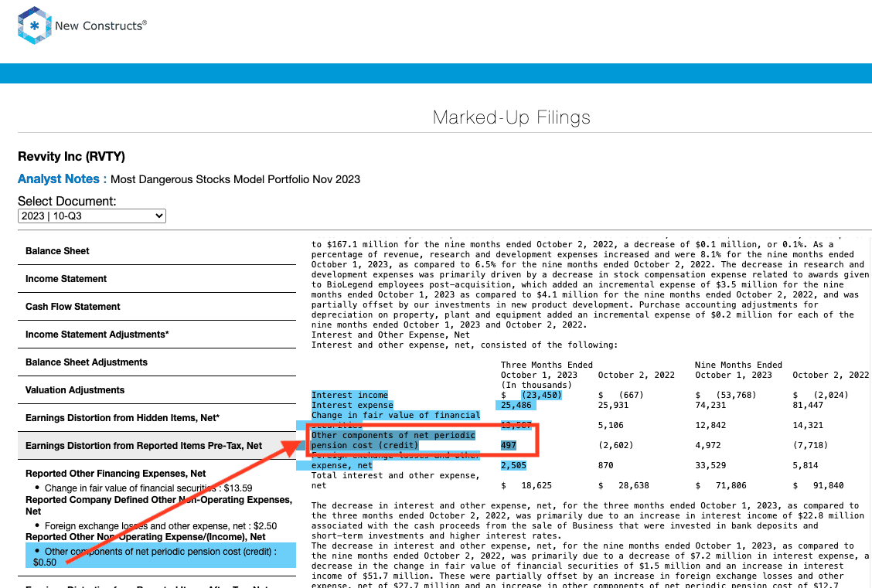Click highlighted value 2,505

[x=513, y=465]
